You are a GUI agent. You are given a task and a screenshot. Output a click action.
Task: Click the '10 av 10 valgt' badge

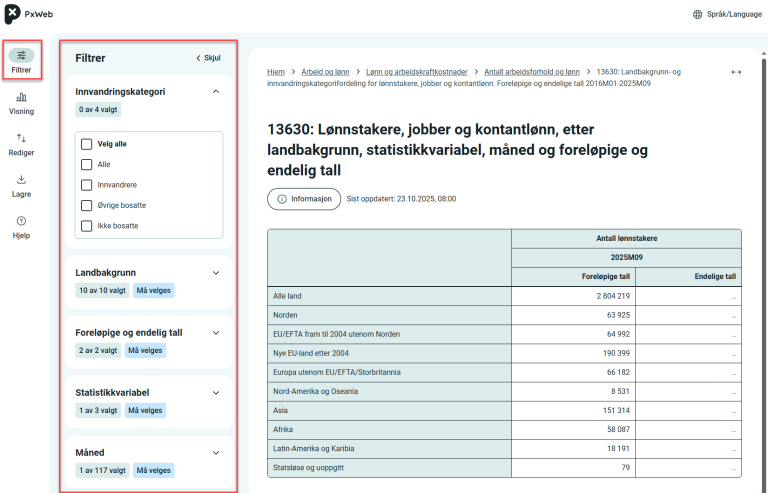click(102, 290)
